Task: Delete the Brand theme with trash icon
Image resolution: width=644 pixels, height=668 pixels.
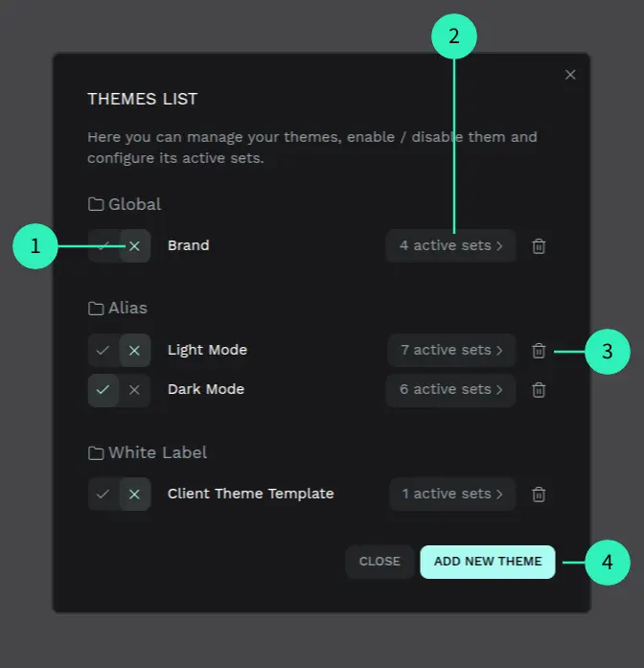Action: coord(539,246)
